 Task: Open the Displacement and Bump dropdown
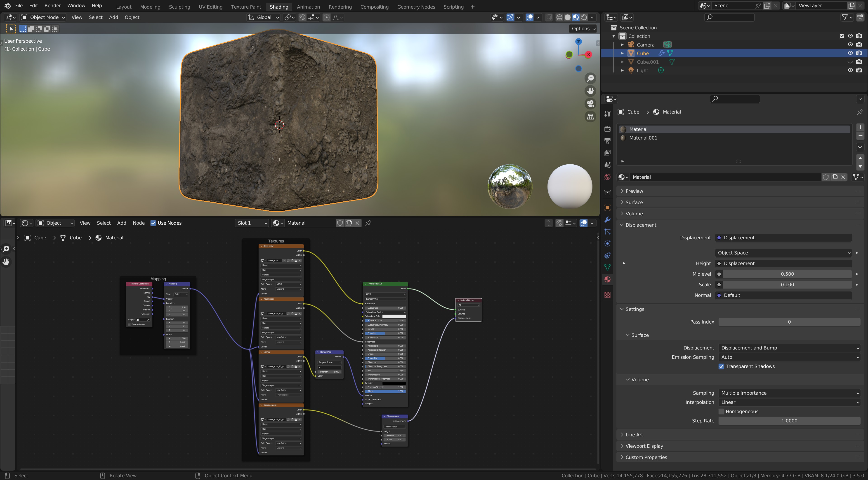(x=789, y=348)
